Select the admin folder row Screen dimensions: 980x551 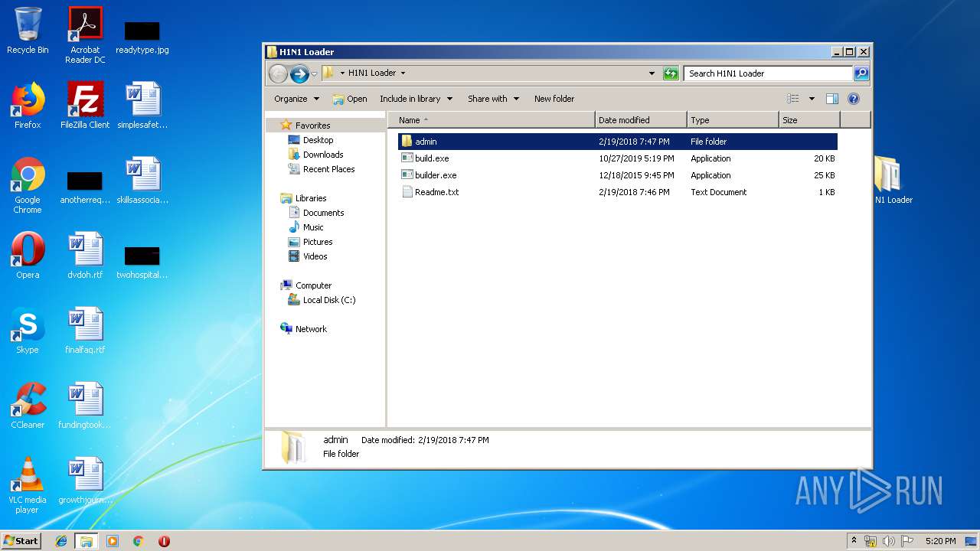tap(618, 142)
